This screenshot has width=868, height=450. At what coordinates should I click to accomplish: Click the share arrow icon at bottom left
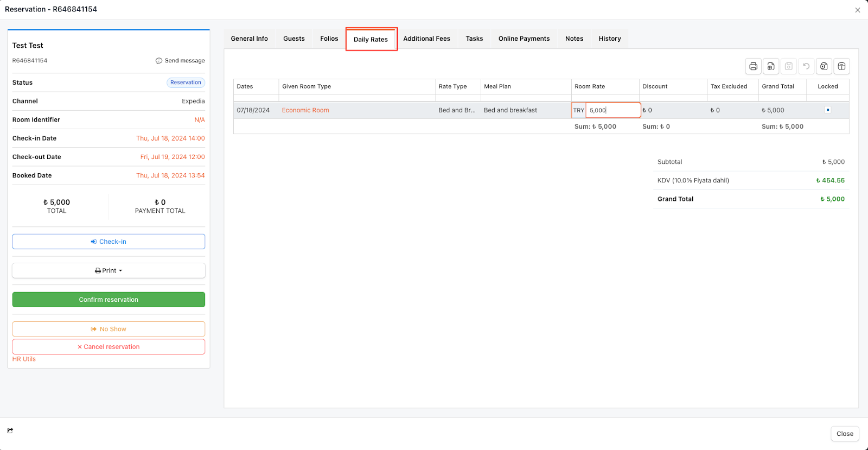pyautogui.click(x=10, y=430)
